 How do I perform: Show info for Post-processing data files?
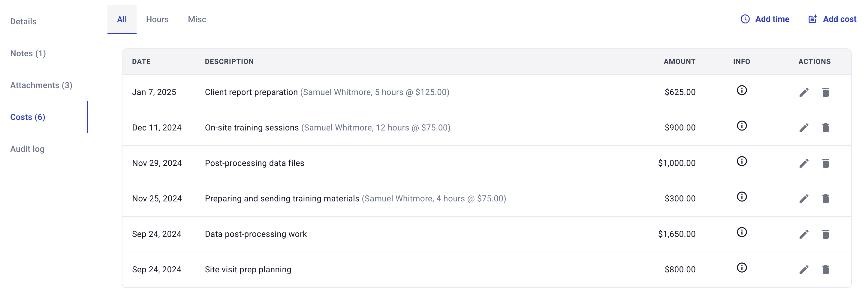point(741,161)
